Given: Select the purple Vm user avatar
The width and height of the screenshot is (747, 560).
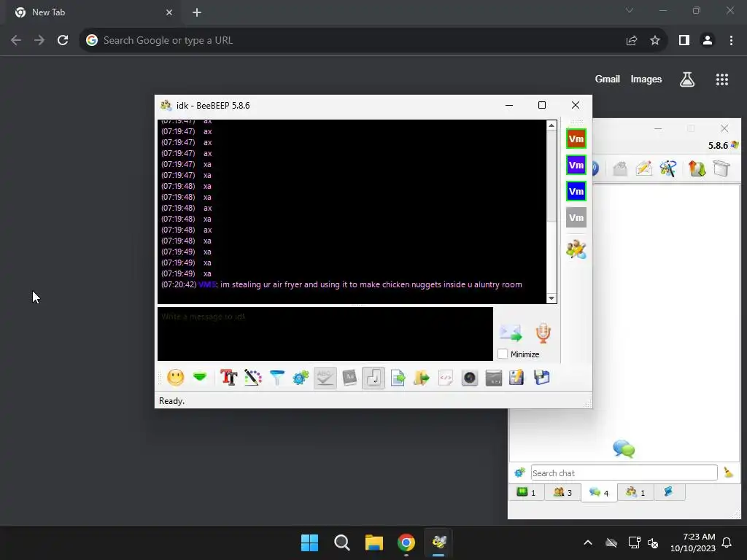Looking at the screenshot, I should (x=576, y=166).
